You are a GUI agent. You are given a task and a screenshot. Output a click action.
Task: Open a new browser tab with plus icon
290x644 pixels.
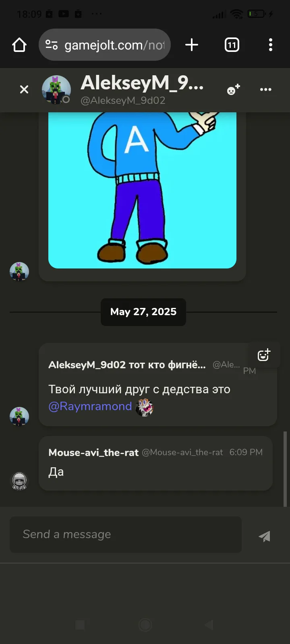192,45
